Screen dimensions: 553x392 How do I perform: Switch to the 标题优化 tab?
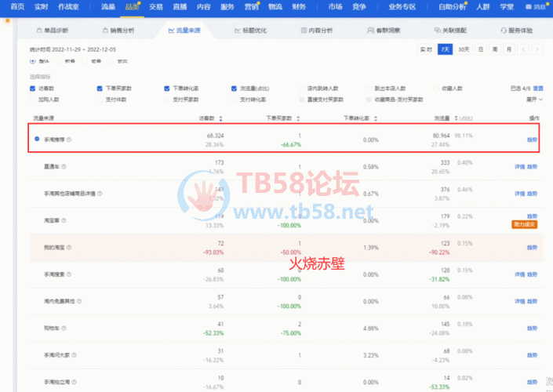pos(253,31)
